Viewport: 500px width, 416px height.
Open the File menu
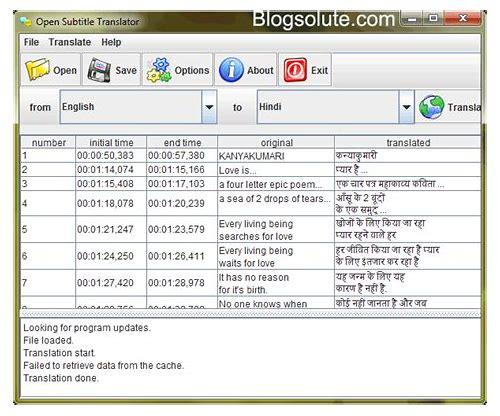31,42
